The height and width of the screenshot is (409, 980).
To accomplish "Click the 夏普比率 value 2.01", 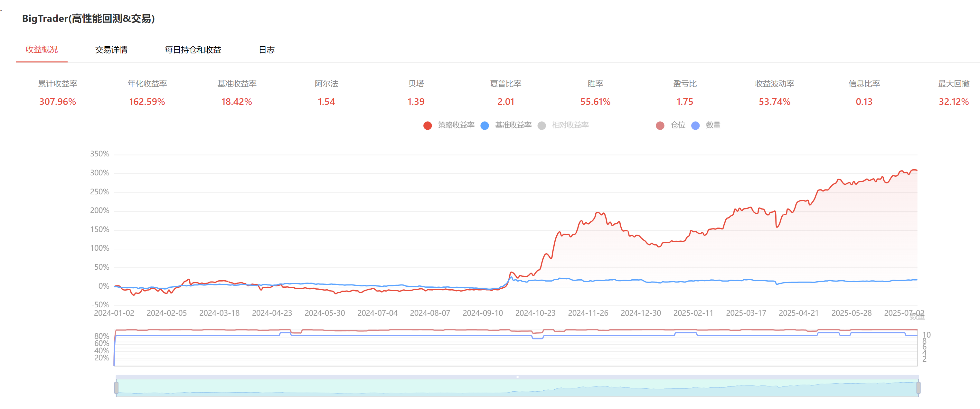I will 505,102.
